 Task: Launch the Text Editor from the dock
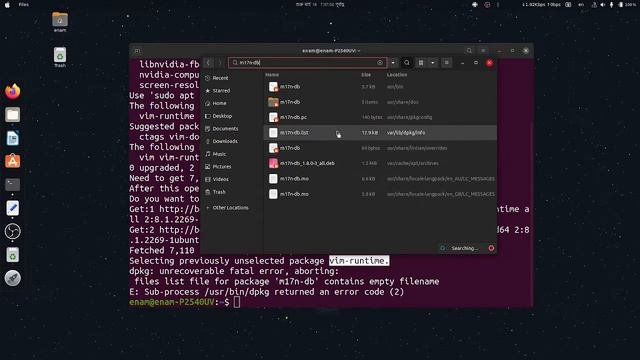coord(13,208)
